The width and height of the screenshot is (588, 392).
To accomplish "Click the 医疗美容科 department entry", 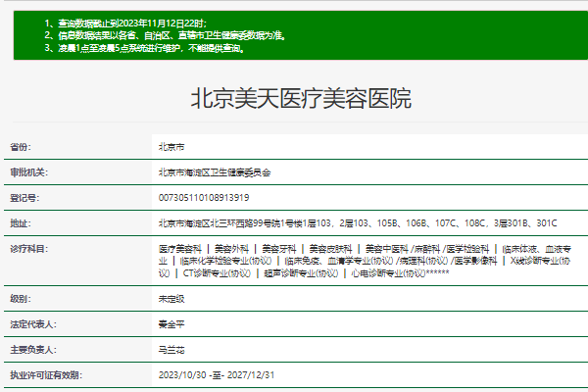I will tap(180, 249).
